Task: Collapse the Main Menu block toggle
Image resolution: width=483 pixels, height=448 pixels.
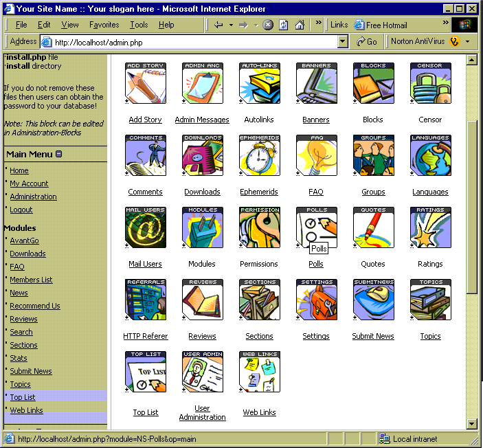Action: pyautogui.click(x=59, y=154)
